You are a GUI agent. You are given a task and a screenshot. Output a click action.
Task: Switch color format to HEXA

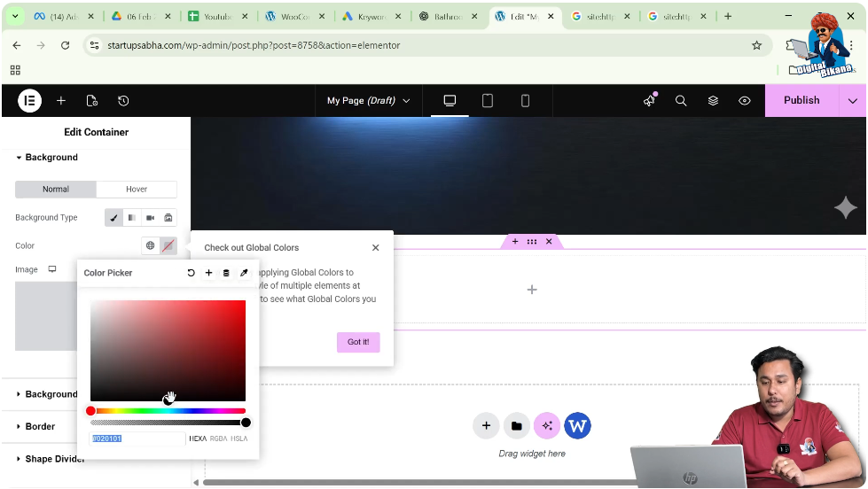click(x=198, y=439)
